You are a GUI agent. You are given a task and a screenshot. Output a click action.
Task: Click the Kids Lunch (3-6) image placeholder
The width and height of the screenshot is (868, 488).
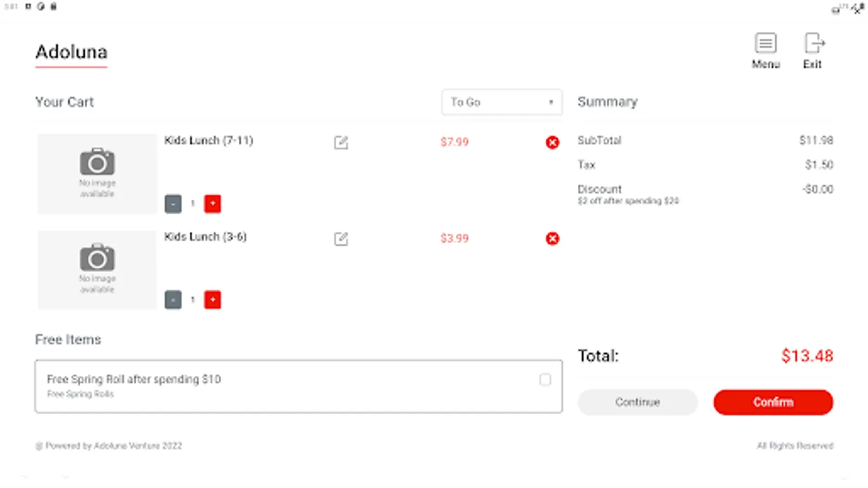[97, 269]
